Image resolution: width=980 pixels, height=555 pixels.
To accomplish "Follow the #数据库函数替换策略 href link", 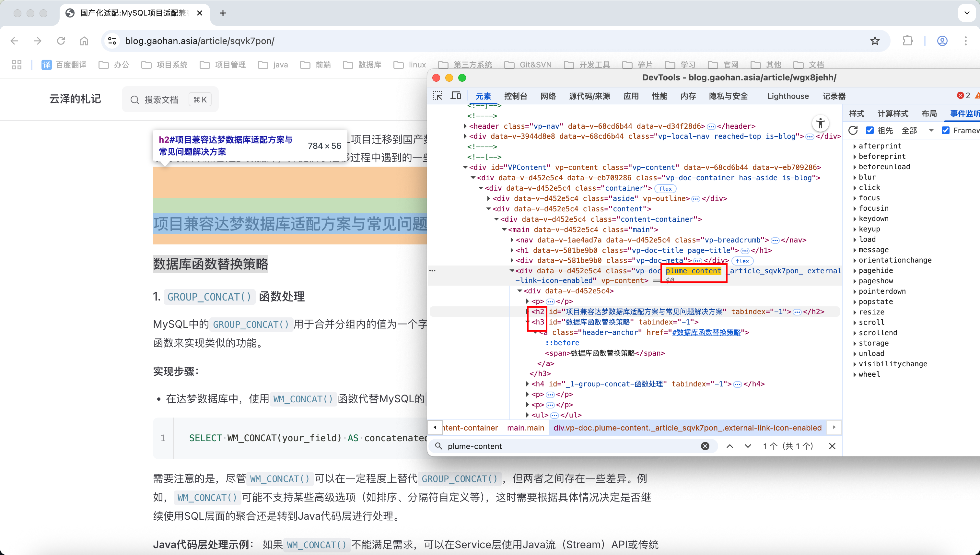I will point(706,332).
